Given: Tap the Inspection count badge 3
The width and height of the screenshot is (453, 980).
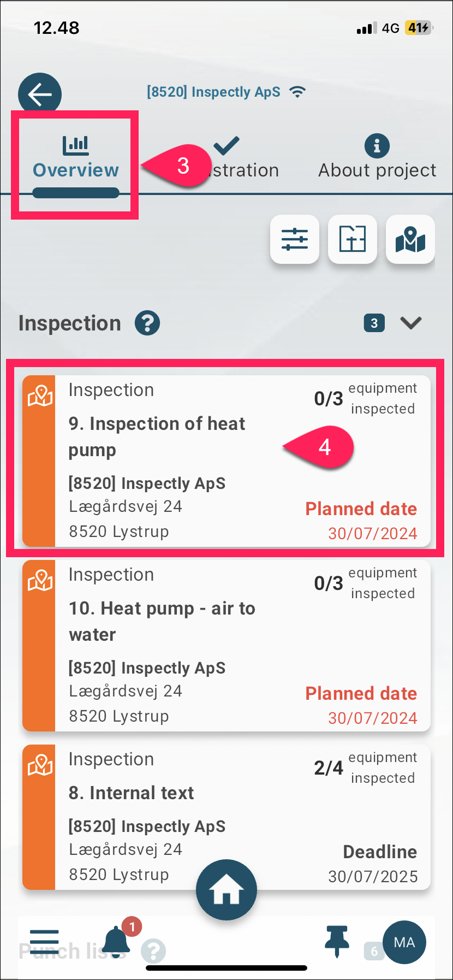Looking at the screenshot, I should point(374,323).
